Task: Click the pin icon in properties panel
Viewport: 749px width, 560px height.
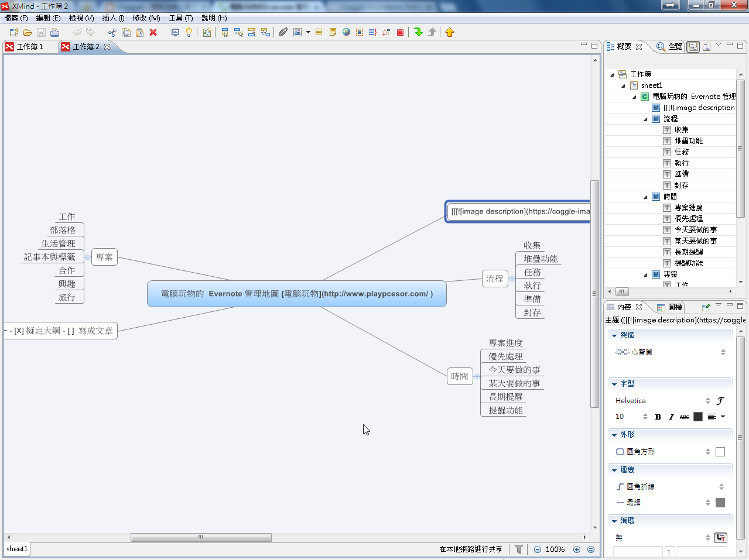Action: point(706,307)
